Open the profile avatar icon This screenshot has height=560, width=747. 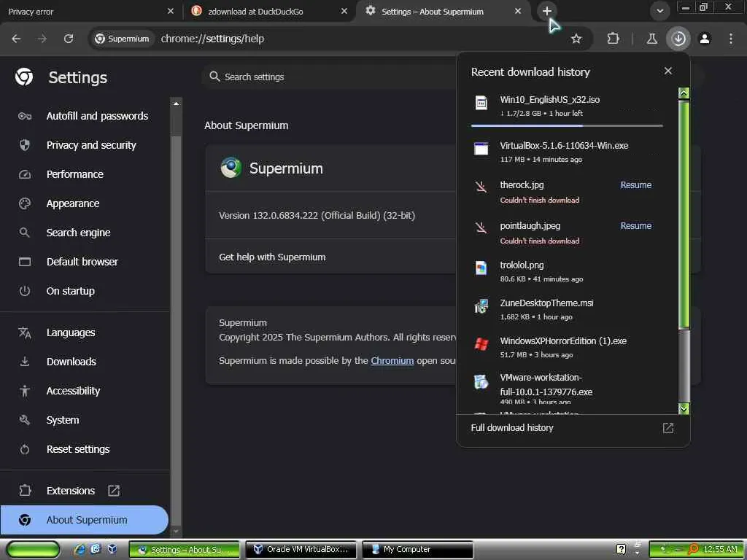705,39
